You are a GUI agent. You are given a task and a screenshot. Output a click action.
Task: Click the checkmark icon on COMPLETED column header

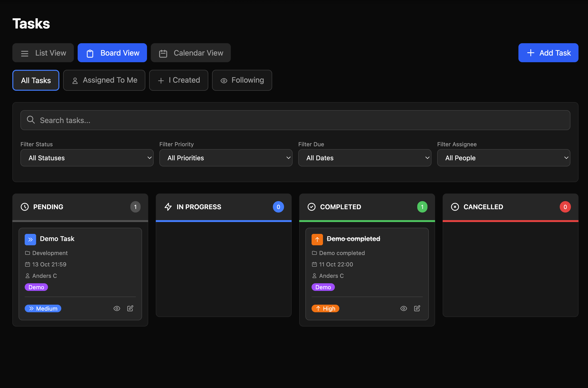pyautogui.click(x=312, y=207)
